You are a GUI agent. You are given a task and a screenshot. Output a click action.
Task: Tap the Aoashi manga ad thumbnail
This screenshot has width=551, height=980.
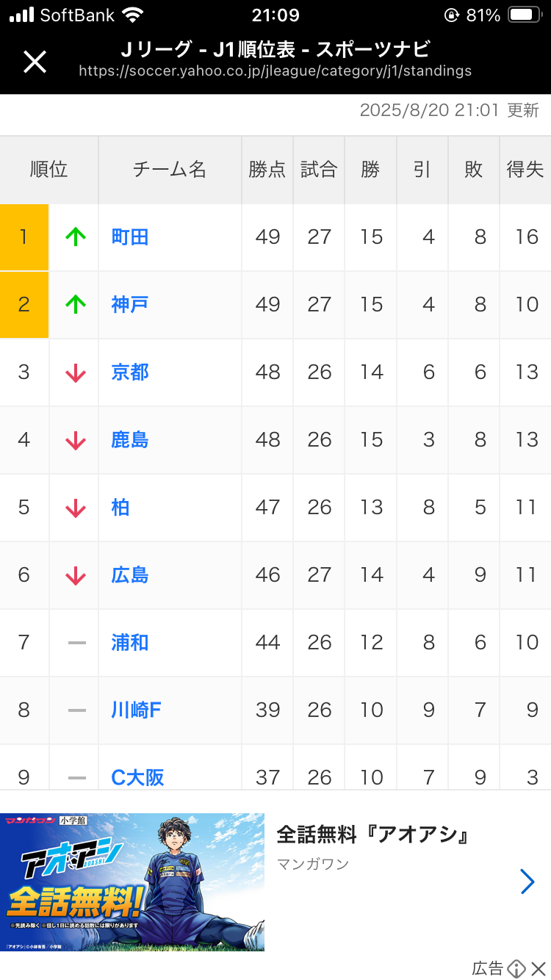coord(132,882)
